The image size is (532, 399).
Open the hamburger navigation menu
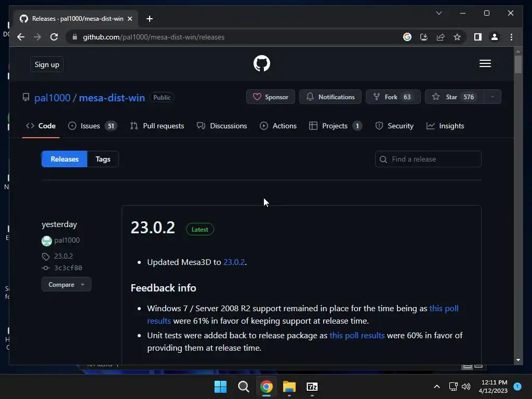pyautogui.click(x=485, y=63)
